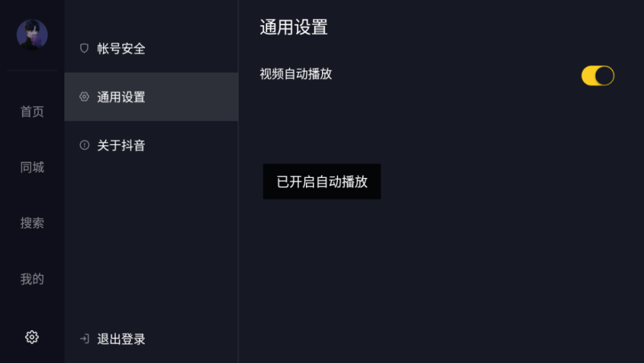Image resolution: width=644 pixels, height=363 pixels.
Task: Click the gear icon beside 通用设置 menu item
Action: [84, 97]
